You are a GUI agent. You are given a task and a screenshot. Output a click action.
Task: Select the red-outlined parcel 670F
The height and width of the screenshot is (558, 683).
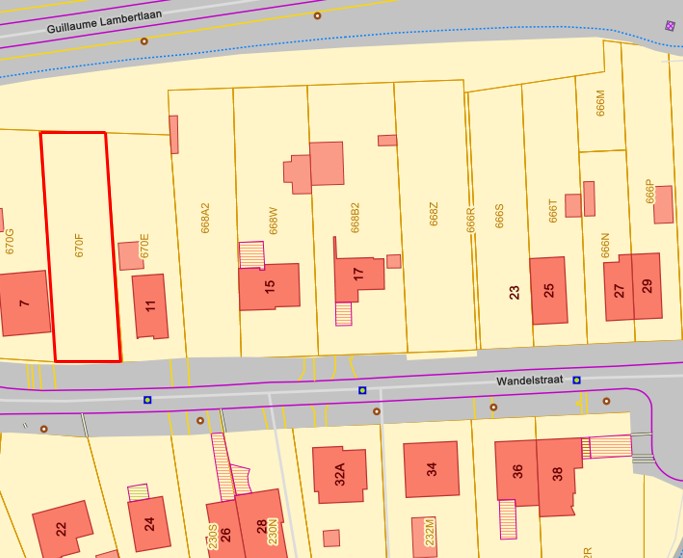coord(80,246)
